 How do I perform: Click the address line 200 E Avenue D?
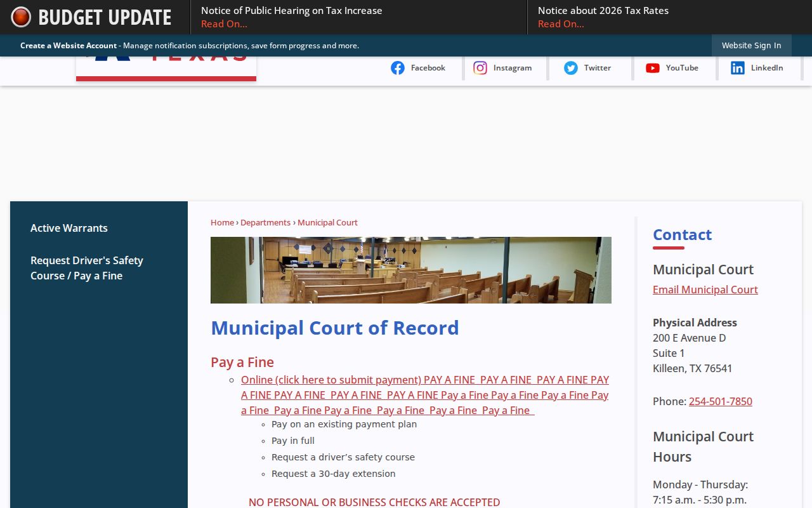[690, 338]
